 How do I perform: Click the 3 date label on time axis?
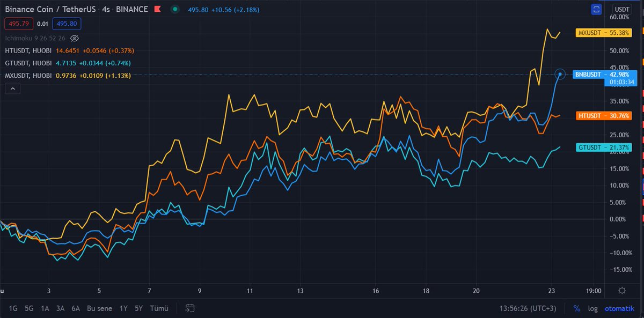(48, 291)
